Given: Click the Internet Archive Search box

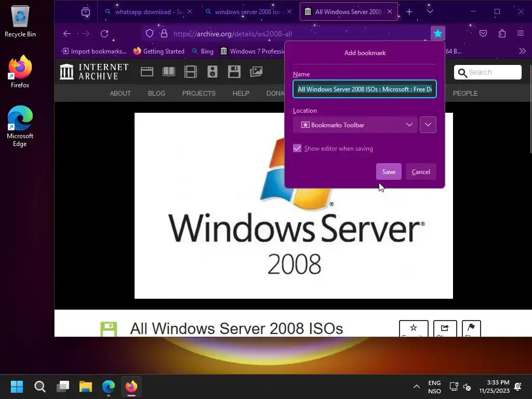Looking at the screenshot, I should 487,72.
